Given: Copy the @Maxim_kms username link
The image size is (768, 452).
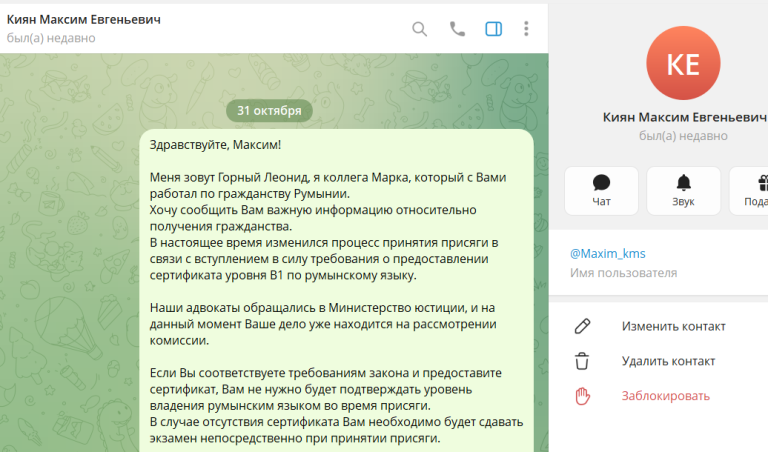Looking at the screenshot, I should click(x=607, y=254).
